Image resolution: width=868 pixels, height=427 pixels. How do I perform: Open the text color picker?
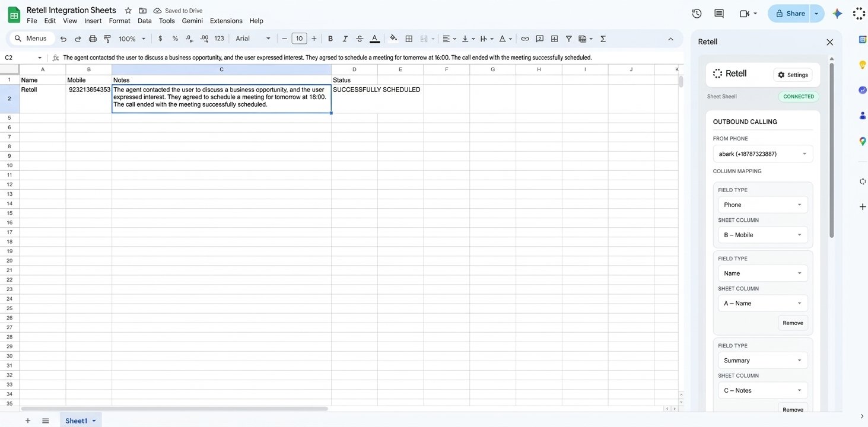(x=374, y=39)
